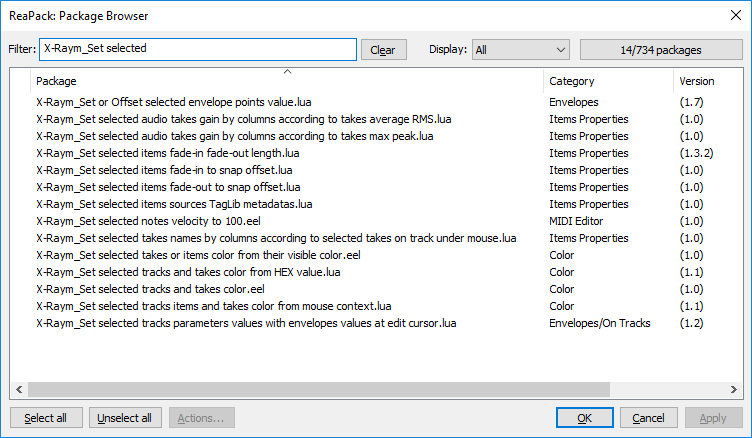Click the 14/734 packages button

[660, 49]
